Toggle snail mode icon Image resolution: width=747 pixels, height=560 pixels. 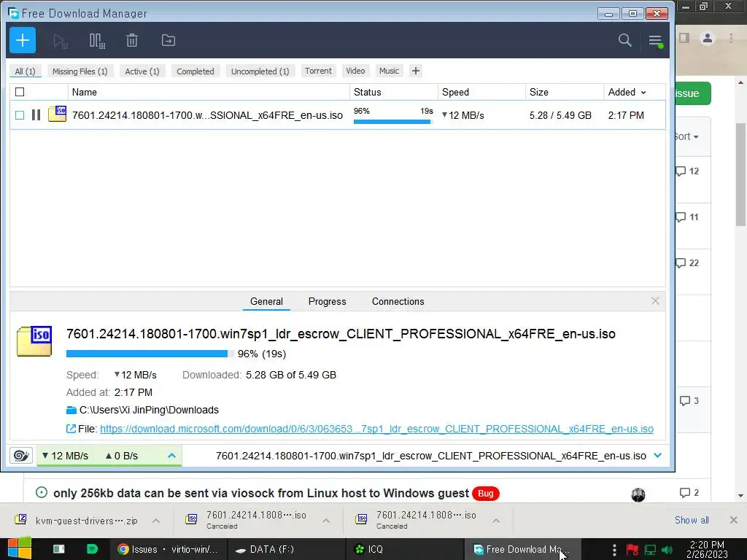[21, 456]
